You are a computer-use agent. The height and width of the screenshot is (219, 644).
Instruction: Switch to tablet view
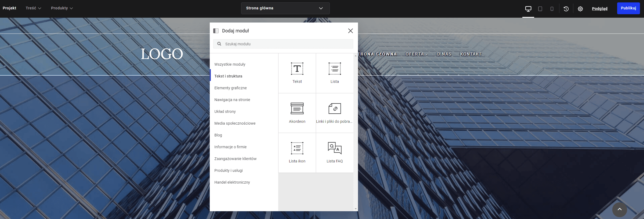[540, 9]
